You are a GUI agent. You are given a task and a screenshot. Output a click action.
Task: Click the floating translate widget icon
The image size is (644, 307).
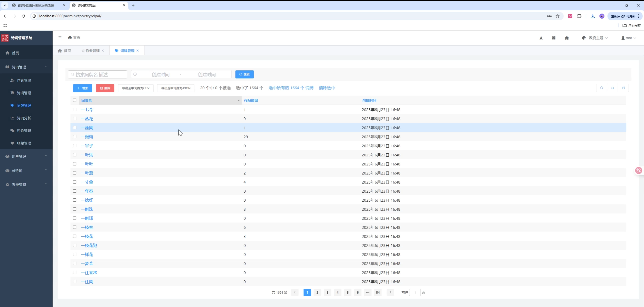pyautogui.click(x=639, y=170)
